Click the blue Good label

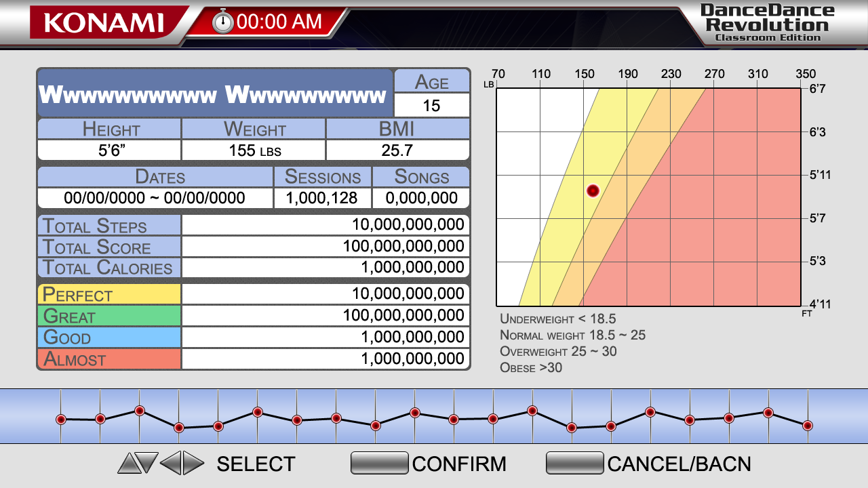coord(109,337)
